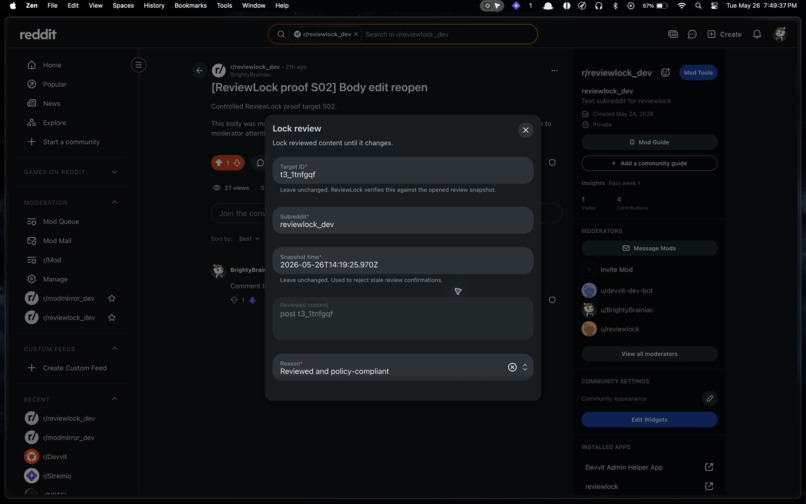Collapse the Recent section
The height and width of the screenshot is (504, 806).
pyautogui.click(x=115, y=399)
